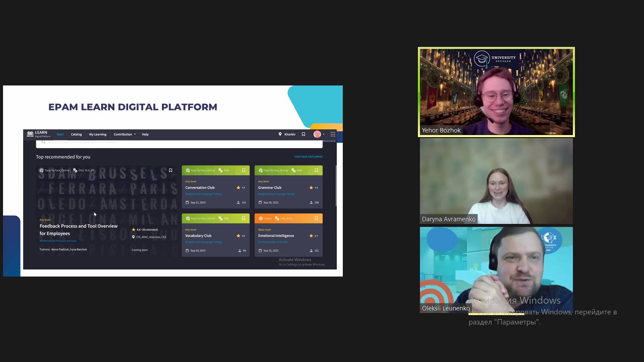Image resolution: width=644 pixels, height=362 pixels.
Task: Open Feedback Process and Tool Overview course
Action: tap(78, 230)
